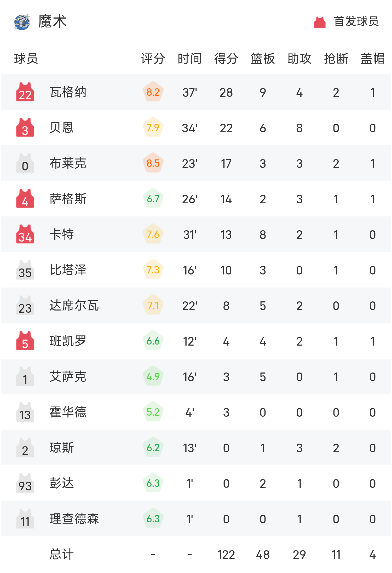Select player name 理查德森
The height and width of the screenshot is (573, 392).
pyautogui.click(x=74, y=519)
